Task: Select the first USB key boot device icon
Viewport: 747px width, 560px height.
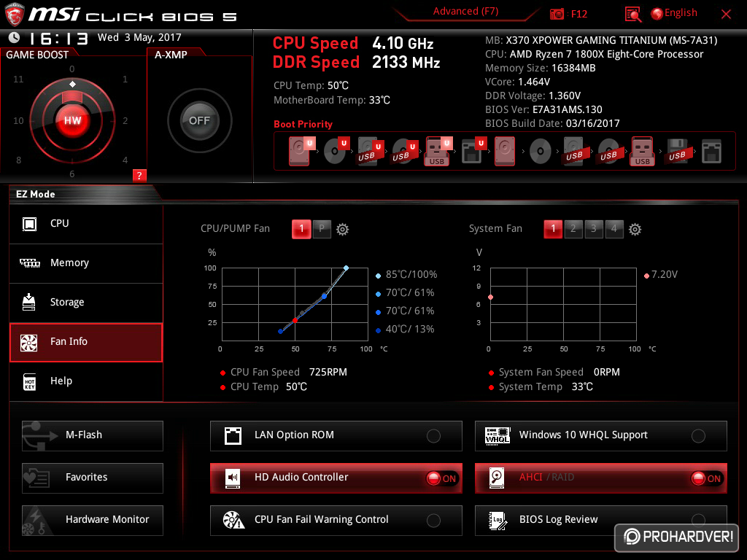Action: click(x=437, y=151)
